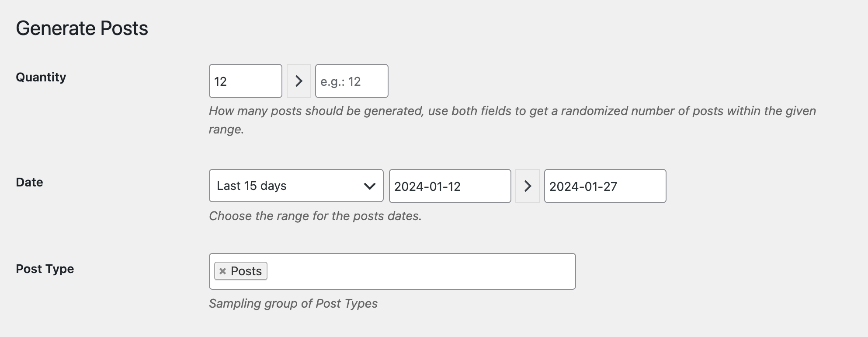
Task: Click the maximum quantity placeholder field
Action: pyautogui.click(x=351, y=81)
